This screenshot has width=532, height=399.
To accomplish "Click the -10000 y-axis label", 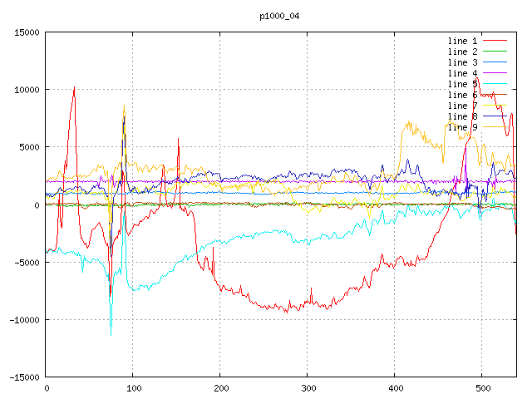I will (22, 320).
